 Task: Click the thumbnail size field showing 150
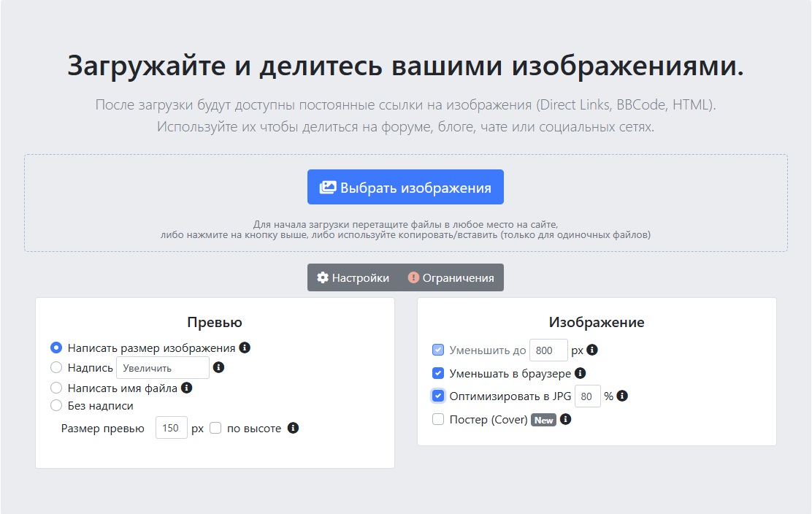click(172, 428)
